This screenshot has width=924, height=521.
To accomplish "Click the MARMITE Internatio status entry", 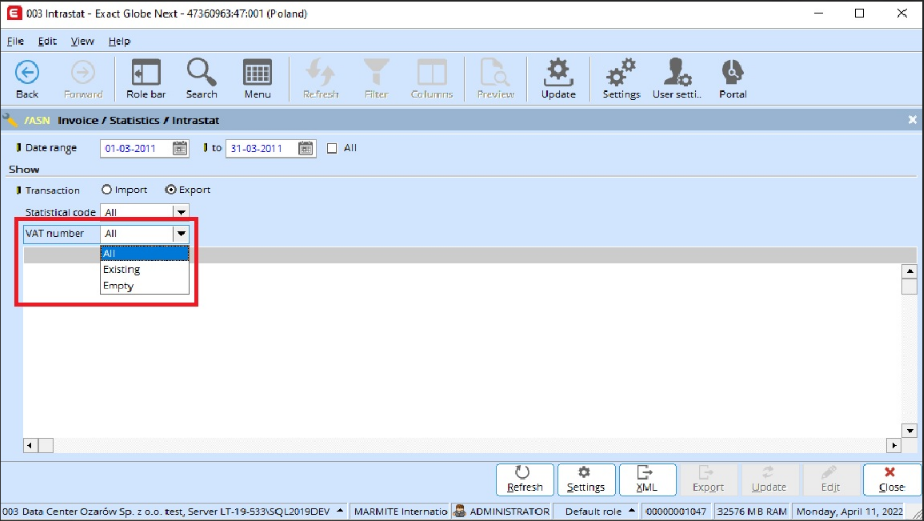I will [400, 511].
